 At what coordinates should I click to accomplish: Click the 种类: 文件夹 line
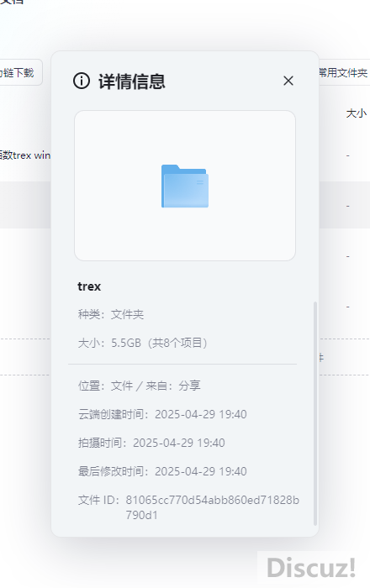[111, 314]
